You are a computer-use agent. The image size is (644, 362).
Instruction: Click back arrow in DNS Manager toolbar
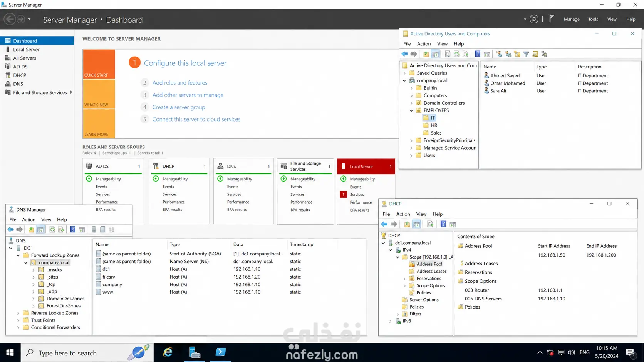[11, 230]
